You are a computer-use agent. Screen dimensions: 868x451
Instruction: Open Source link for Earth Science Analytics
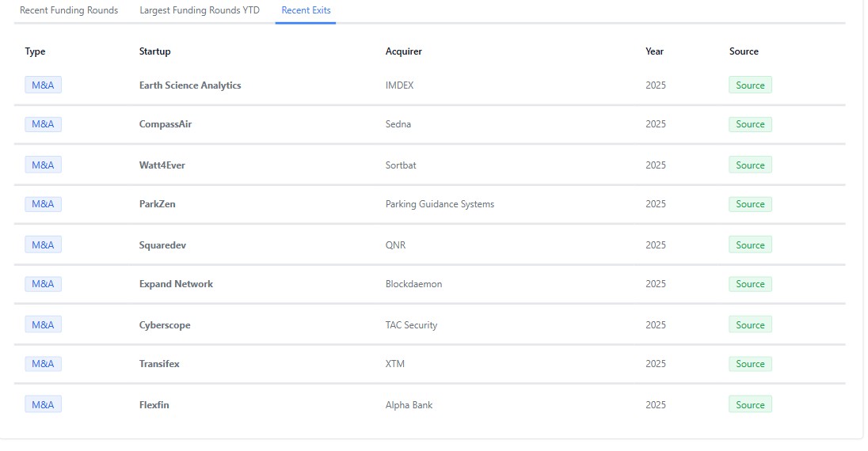pyautogui.click(x=750, y=85)
